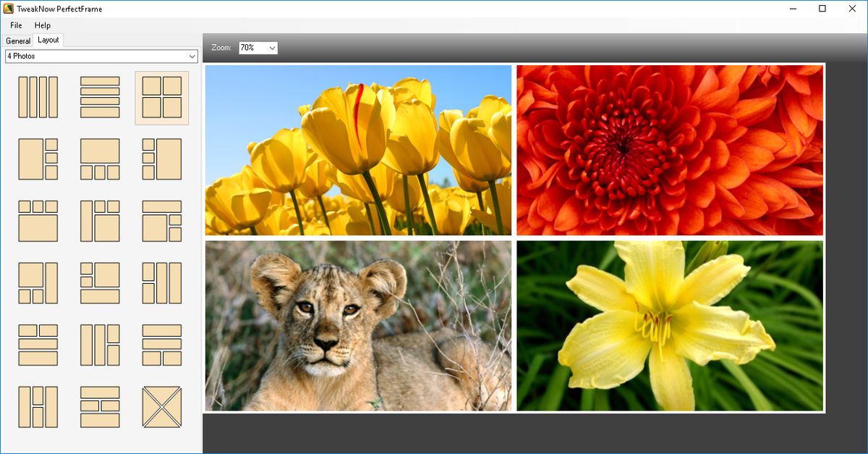Pick the layout with large right photo panel
The image size is (868, 454).
(162, 159)
